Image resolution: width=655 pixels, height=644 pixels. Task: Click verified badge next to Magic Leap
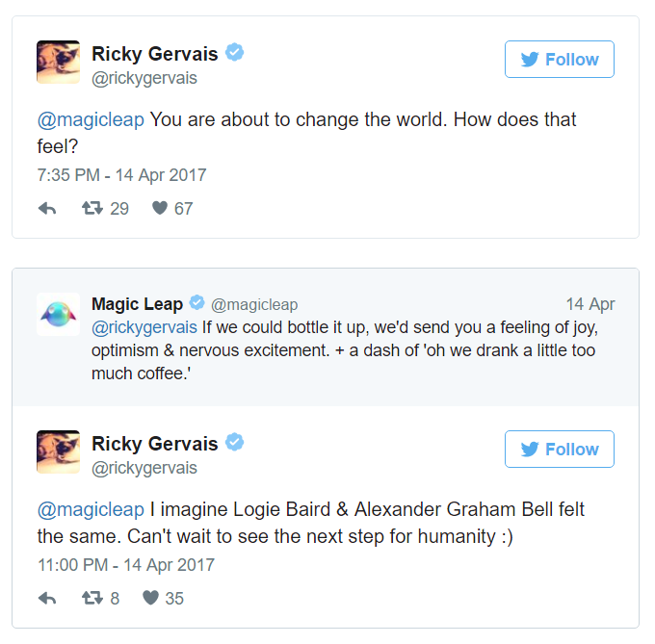click(196, 303)
